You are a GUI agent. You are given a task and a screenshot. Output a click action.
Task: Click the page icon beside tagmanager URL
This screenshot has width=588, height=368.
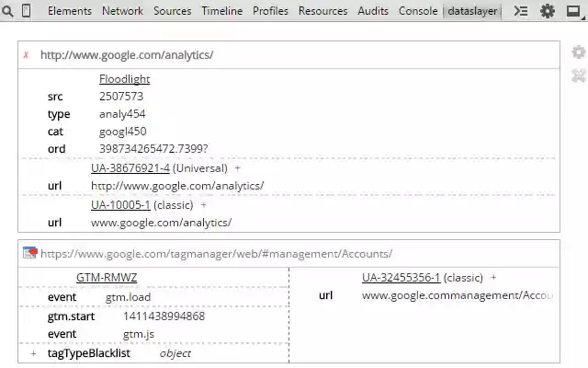[30, 253]
